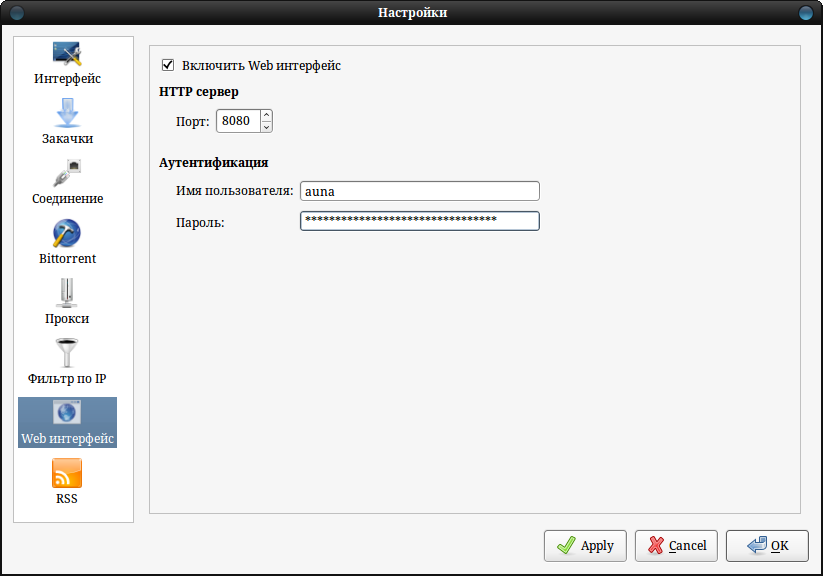Screen dimensions: 823x576
Task: Click the Apply button
Action: [585, 546]
